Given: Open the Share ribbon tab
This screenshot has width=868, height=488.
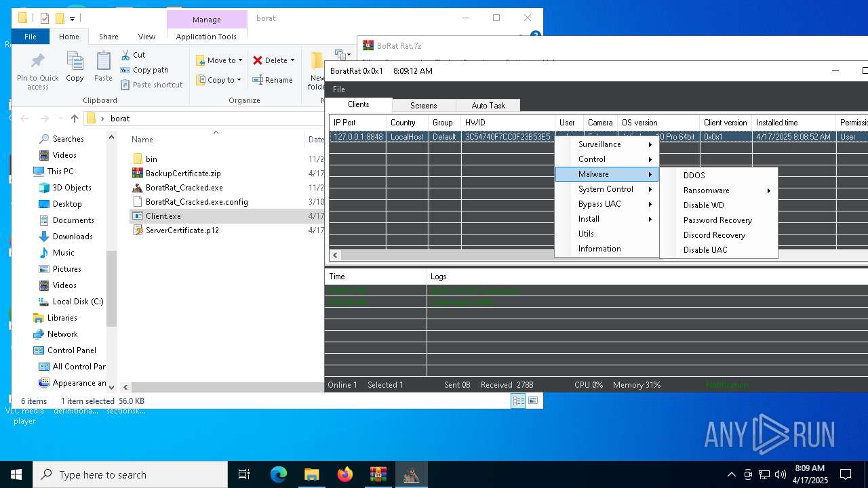Looking at the screenshot, I should [x=108, y=37].
